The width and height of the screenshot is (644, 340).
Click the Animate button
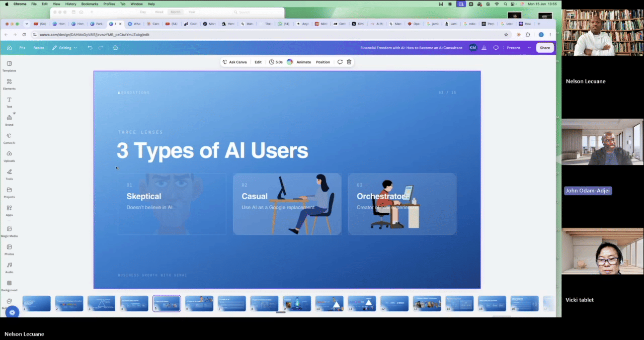click(303, 62)
